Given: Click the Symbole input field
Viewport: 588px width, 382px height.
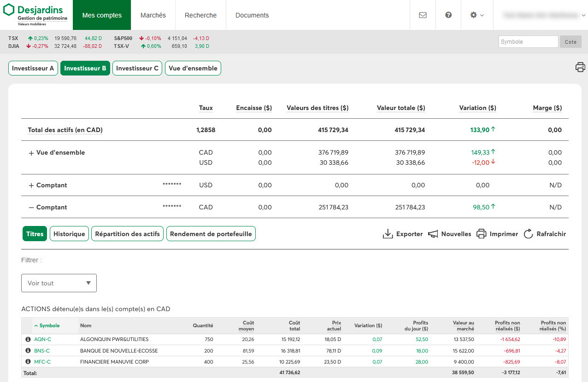Looking at the screenshot, I should (x=528, y=42).
